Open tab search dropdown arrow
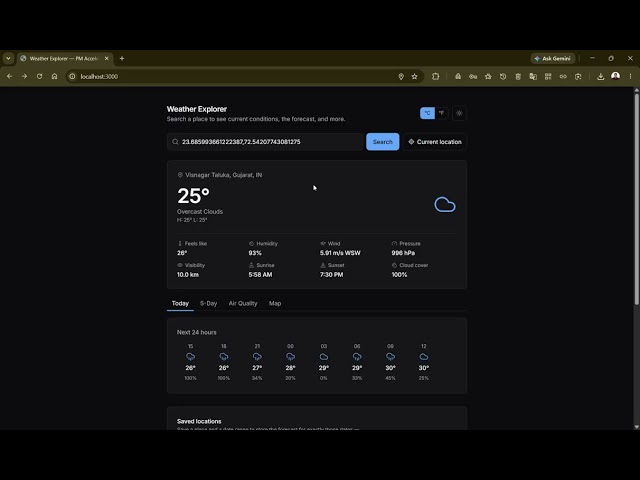 pos(9,58)
